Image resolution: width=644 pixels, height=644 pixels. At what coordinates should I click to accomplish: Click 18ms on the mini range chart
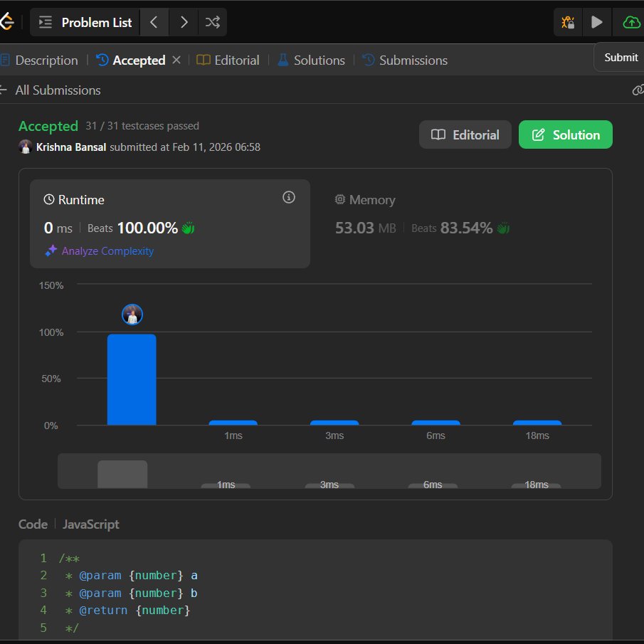coord(536,485)
